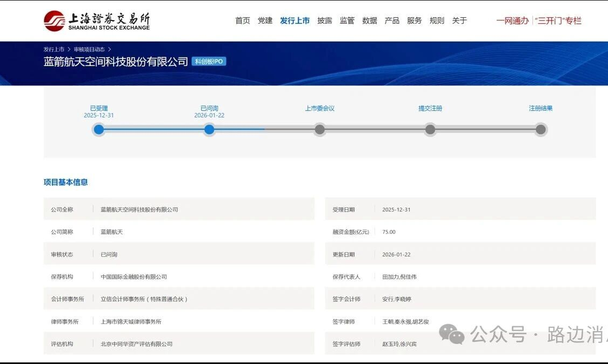Expand the 数据 navigation menu
The image size is (608, 364).
370,21
